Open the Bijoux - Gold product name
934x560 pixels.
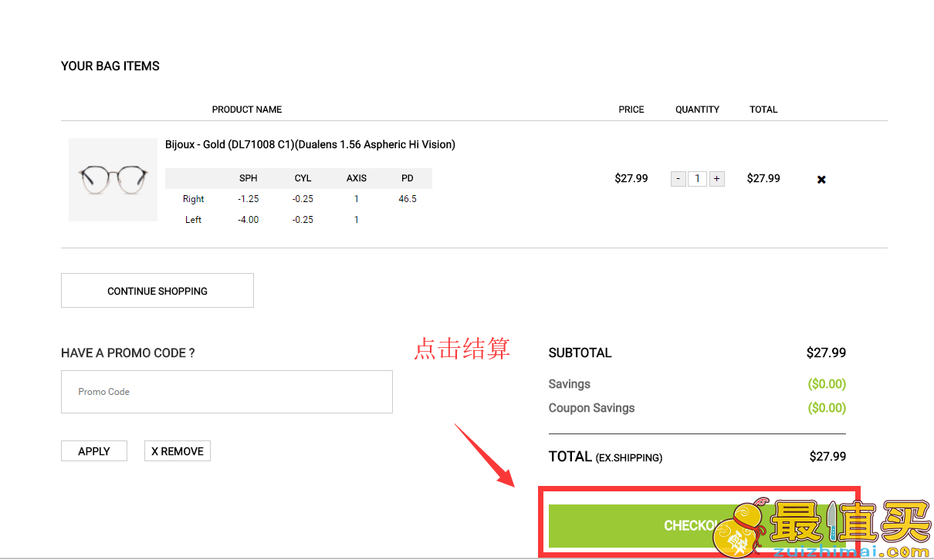[310, 144]
